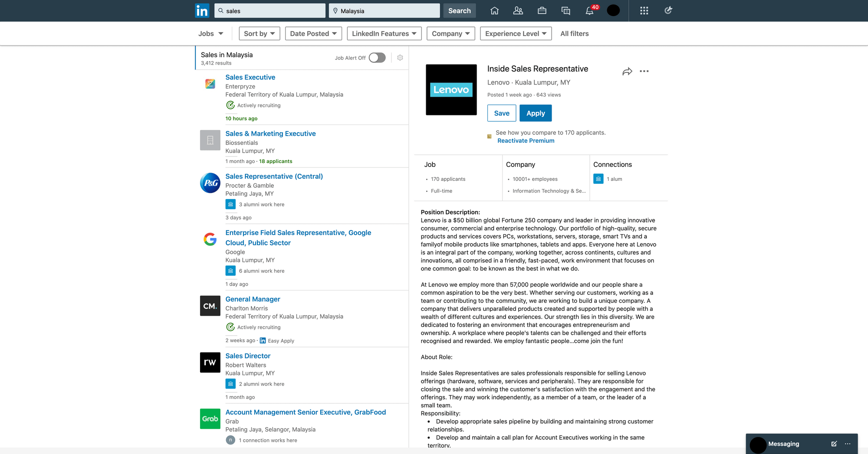Image resolution: width=868 pixels, height=454 pixels.
Task: Open the Notifications bell icon
Action: [589, 11]
